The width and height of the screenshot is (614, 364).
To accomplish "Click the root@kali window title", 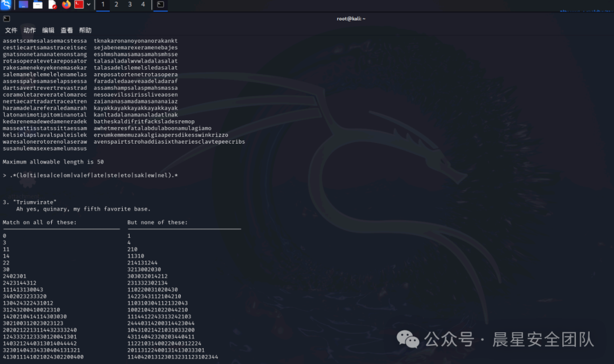I will point(351,19).
